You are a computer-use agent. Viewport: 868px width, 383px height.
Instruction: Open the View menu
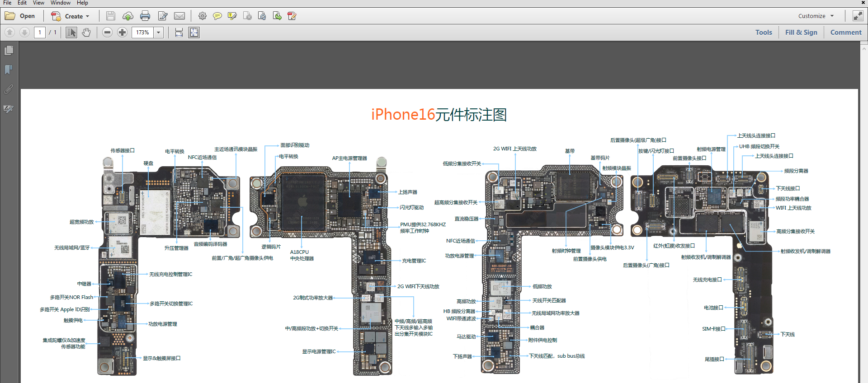coord(38,3)
